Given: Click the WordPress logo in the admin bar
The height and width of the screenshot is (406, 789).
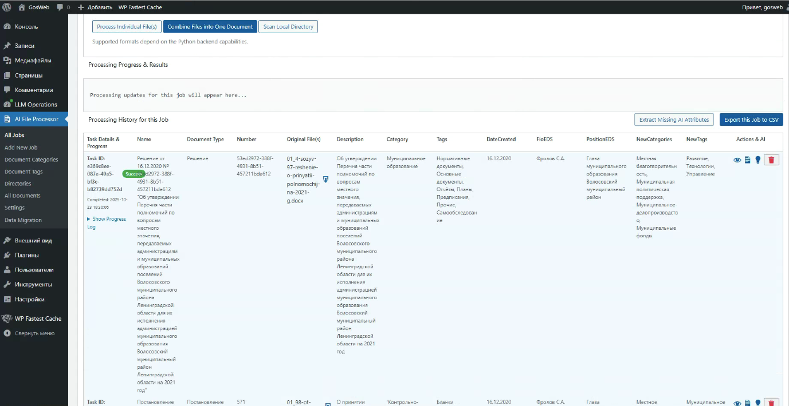Looking at the screenshot, I should pos(8,6).
